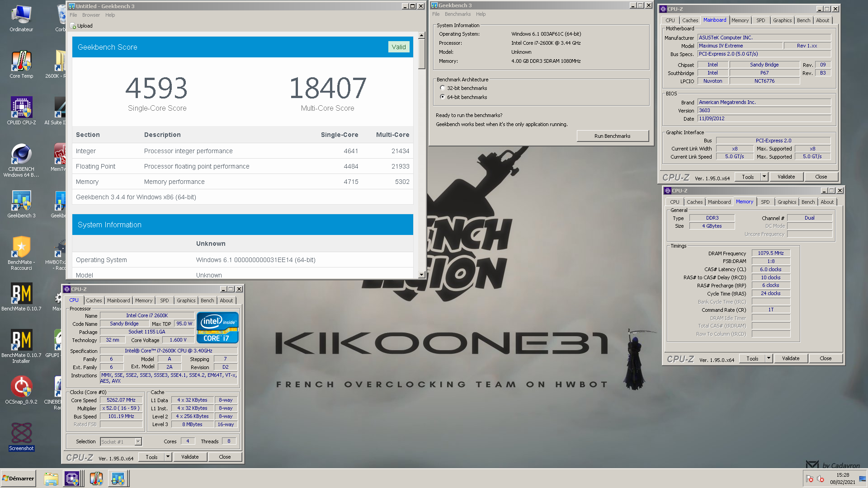Open Core Temp from the taskbar
This screenshot has height=488, width=868.
tap(96, 479)
